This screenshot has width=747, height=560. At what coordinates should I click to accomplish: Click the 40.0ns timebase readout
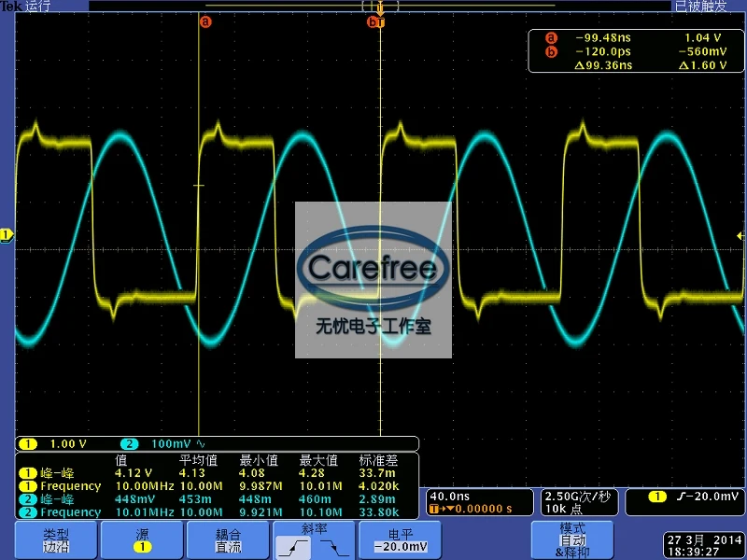point(450,497)
